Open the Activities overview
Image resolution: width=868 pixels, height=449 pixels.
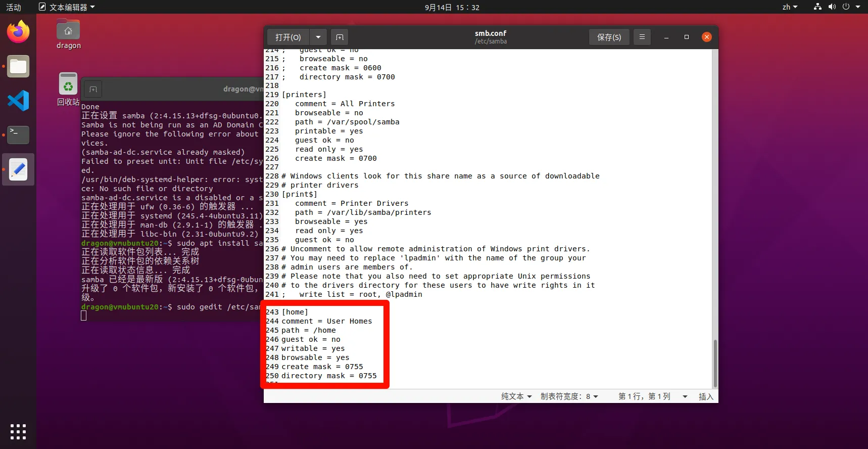pyautogui.click(x=14, y=7)
